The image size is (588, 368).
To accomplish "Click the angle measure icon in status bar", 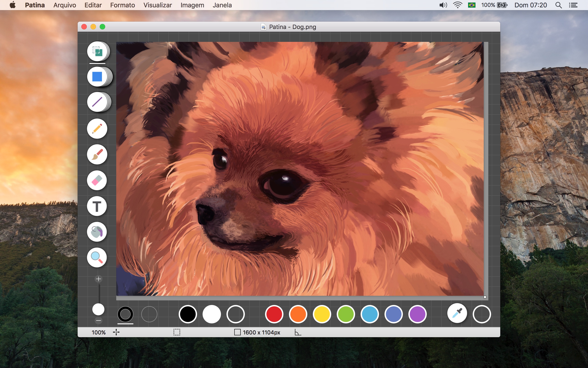I will pyautogui.click(x=298, y=332).
